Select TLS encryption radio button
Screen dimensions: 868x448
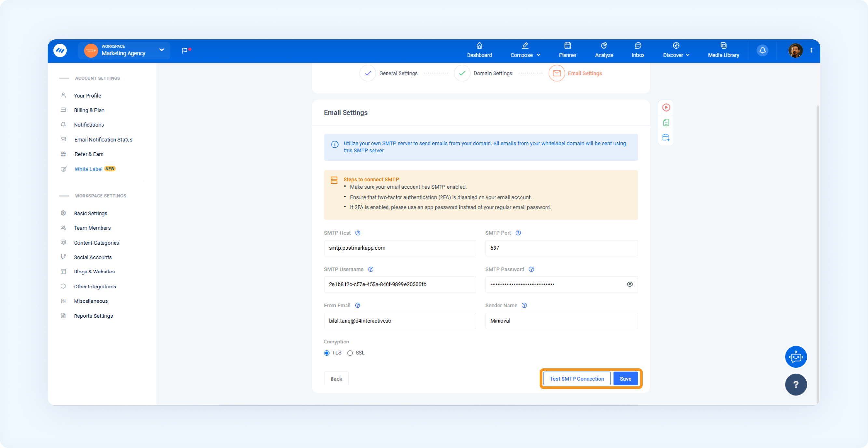click(x=327, y=353)
